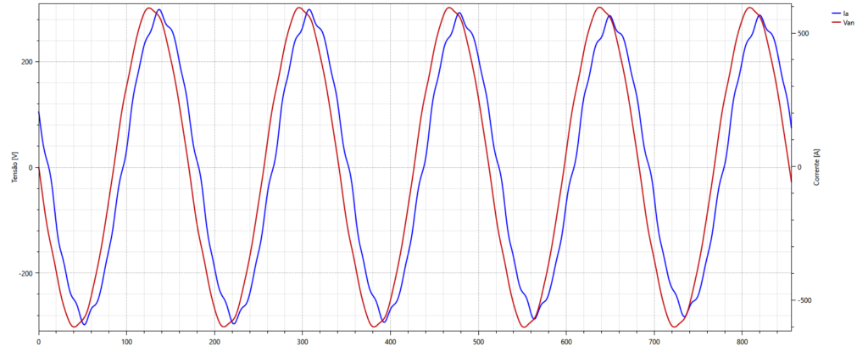Screen dimensions: 868x358
Task: Select the -500 tick on the current axis
Action: 802,300
